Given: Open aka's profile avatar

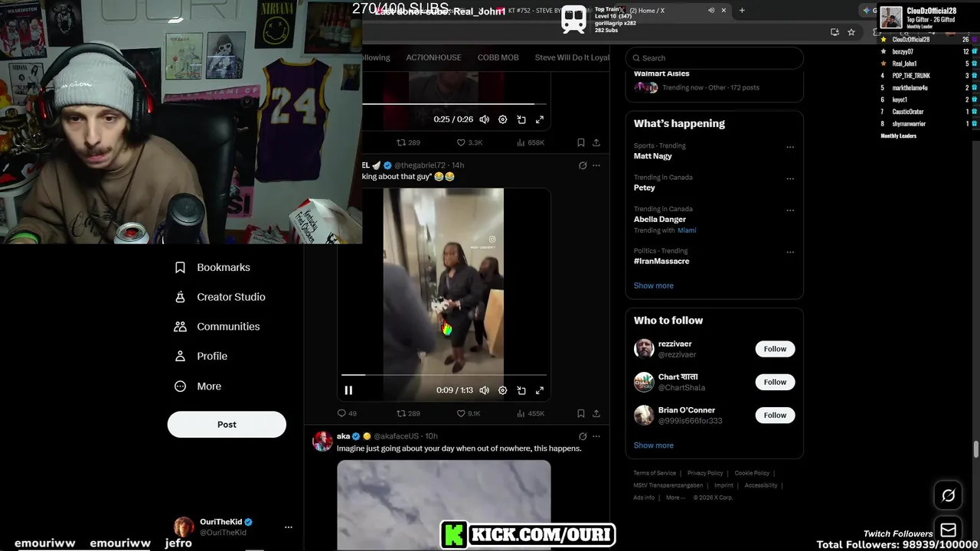Looking at the screenshot, I should [322, 441].
